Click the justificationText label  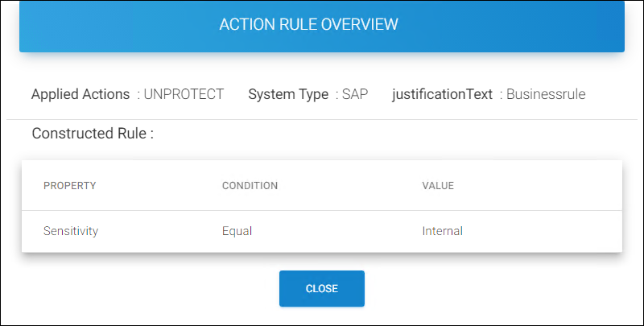point(442,94)
